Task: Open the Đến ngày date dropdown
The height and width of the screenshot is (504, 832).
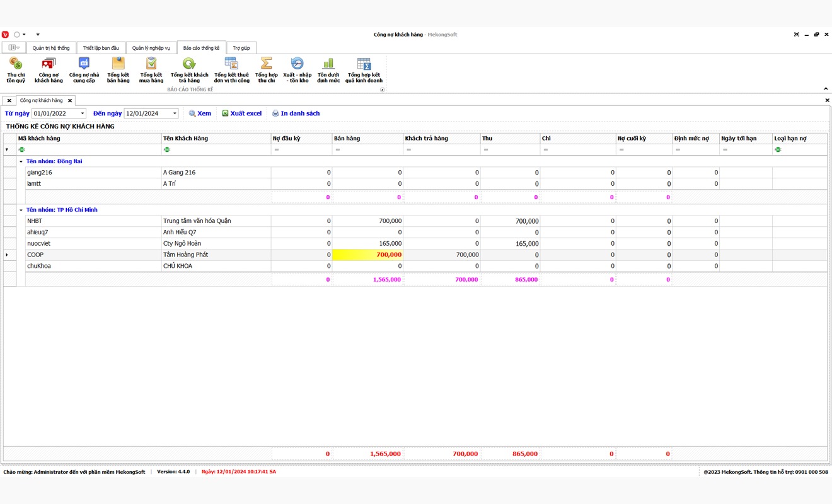Action: (x=175, y=114)
